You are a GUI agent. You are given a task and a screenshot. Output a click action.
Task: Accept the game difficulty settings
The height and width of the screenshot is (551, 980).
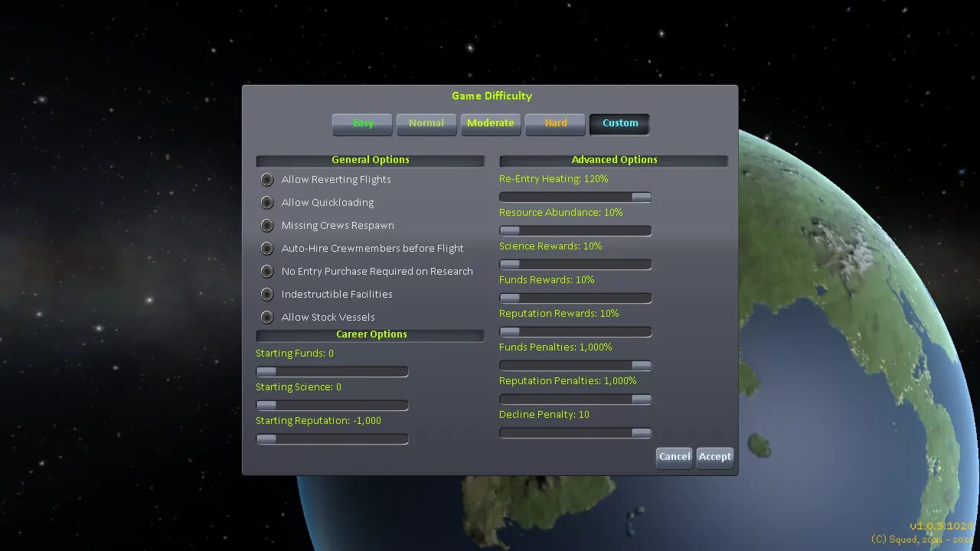point(715,458)
